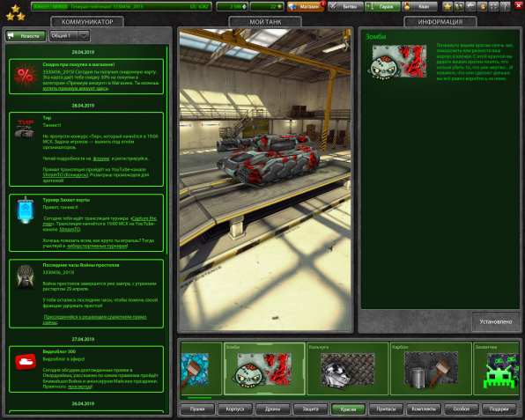Toggle the sound icon
This screenshot has height=420, width=525.
[482, 6]
